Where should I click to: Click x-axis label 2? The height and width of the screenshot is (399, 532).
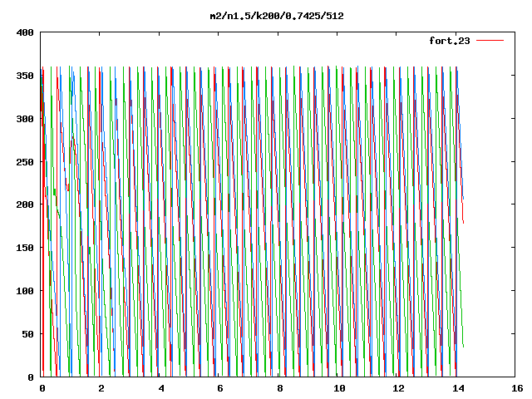pos(101,388)
